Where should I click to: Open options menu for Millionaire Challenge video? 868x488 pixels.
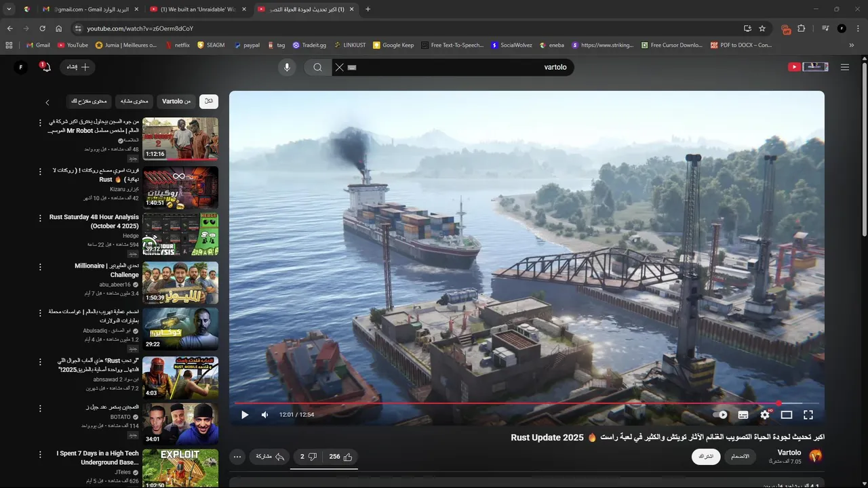[x=40, y=266]
